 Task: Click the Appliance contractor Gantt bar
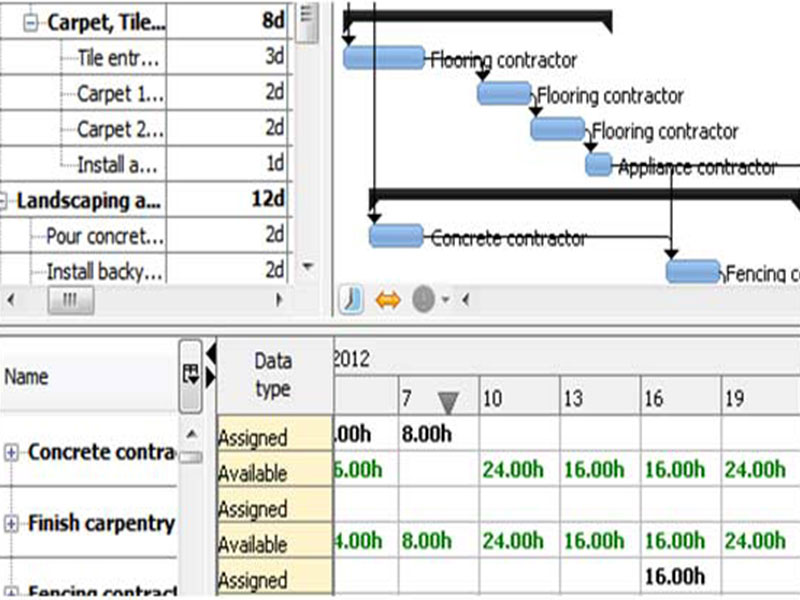click(598, 165)
